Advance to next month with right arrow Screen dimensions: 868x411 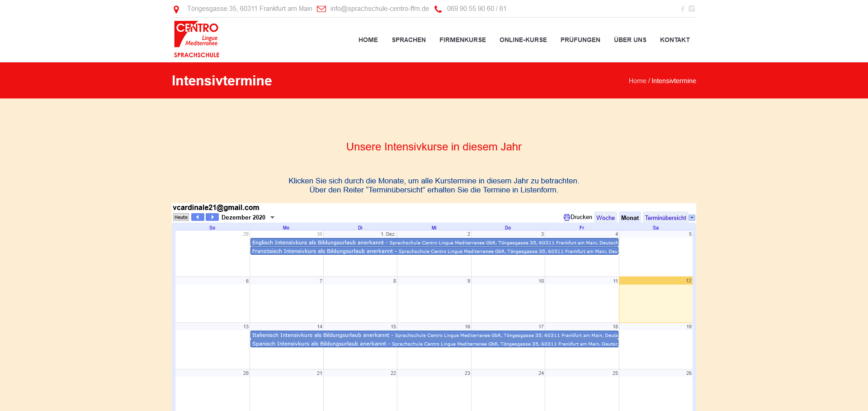tap(212, 217)
